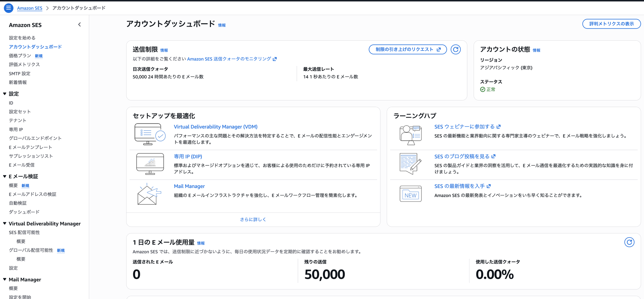644x299 pixels.
Task: Open the 専用 IP (DIP) setup link
Action: coord(188,156)
